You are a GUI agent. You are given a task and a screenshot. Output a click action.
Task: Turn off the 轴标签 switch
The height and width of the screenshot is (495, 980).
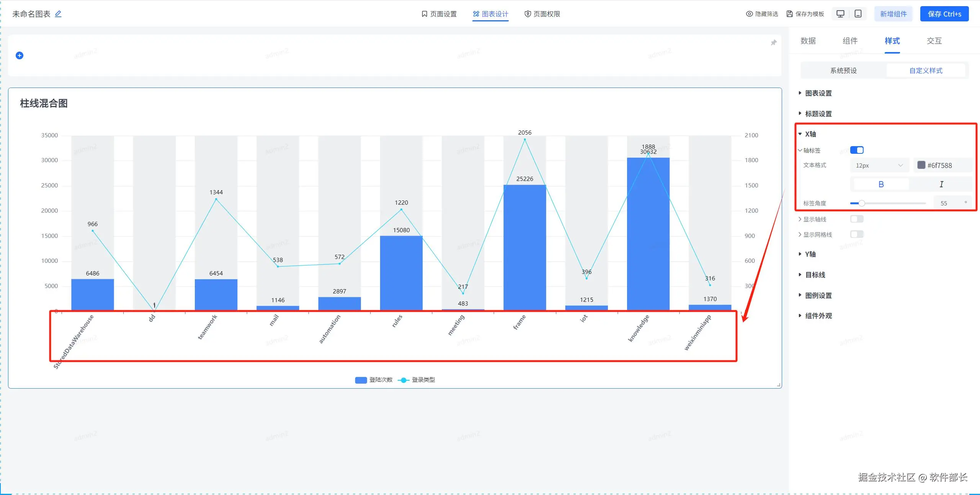857,150
